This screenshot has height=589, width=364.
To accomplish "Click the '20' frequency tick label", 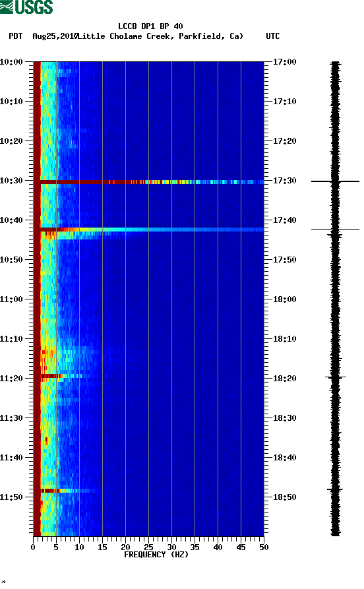I will [x=125, y=547].
